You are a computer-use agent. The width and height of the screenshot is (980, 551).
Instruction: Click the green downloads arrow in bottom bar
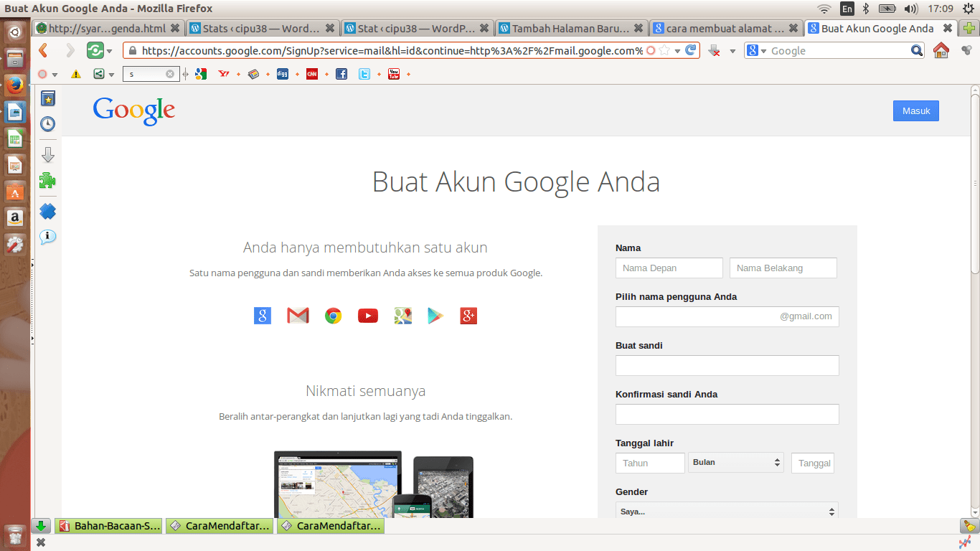pos(42,526)
